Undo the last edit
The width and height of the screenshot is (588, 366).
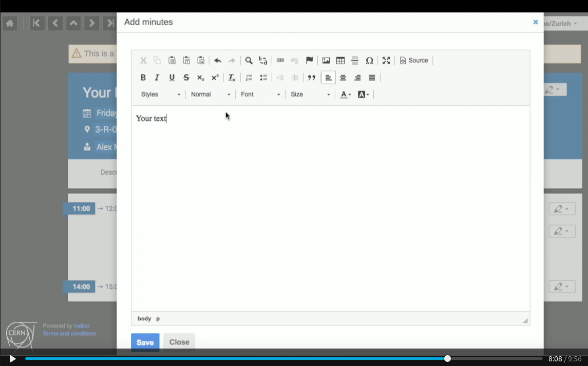click(x=218, y=61)
